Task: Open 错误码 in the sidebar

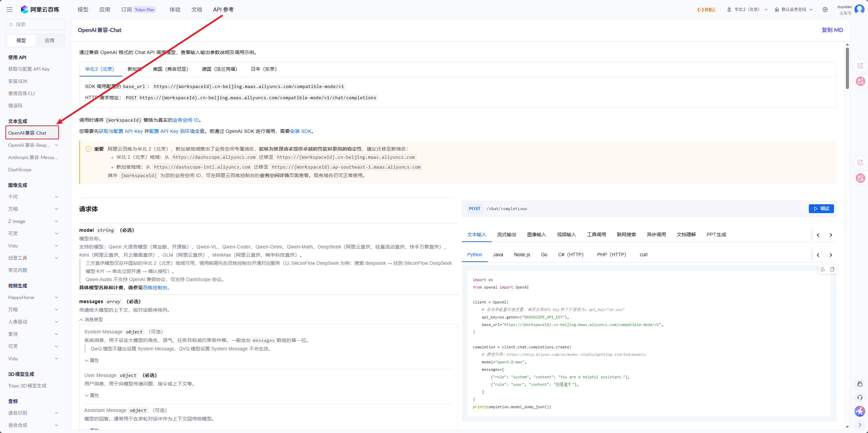Action: coord(15,106)
